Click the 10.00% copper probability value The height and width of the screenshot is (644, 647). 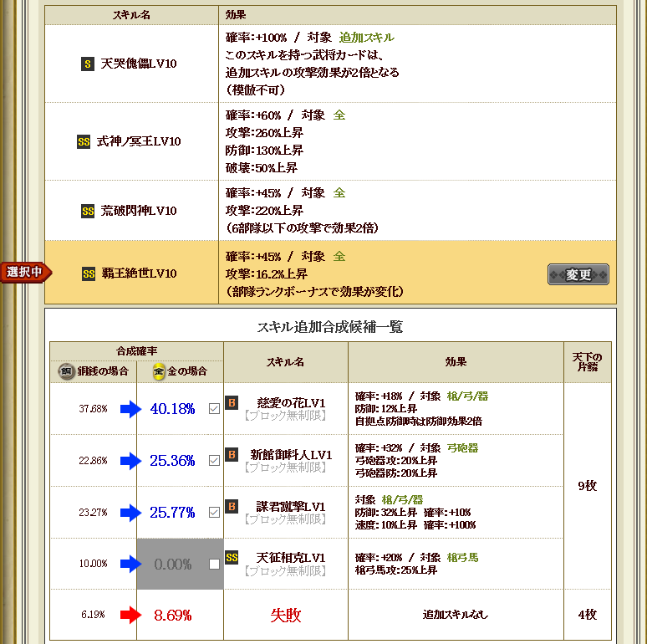[93, 564]
